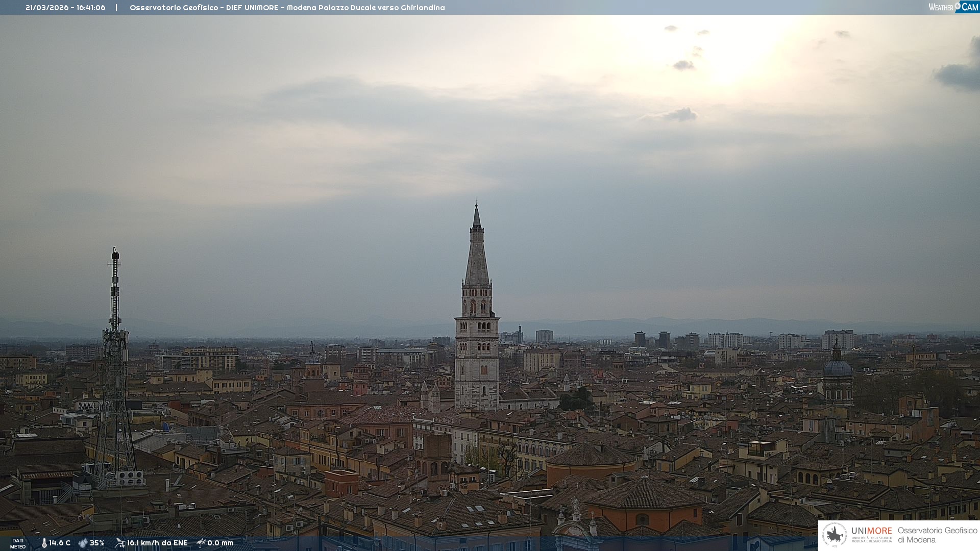Click the wind anemometer icon

coord(120,543)
